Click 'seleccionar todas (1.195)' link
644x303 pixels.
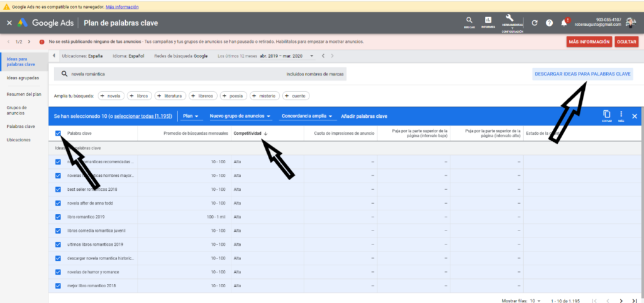143,117
